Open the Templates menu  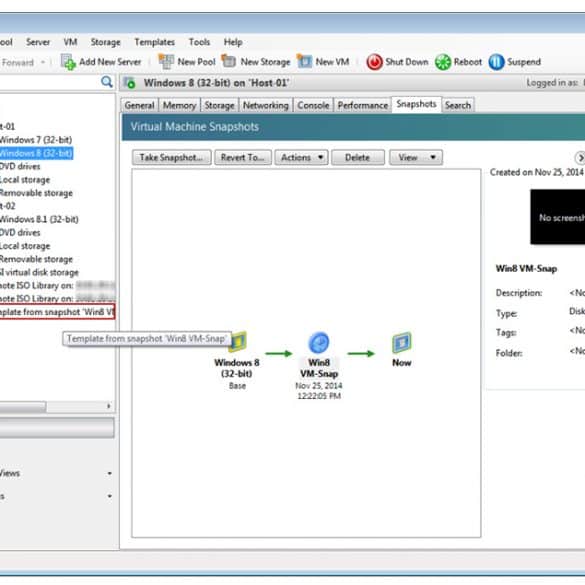154,42
